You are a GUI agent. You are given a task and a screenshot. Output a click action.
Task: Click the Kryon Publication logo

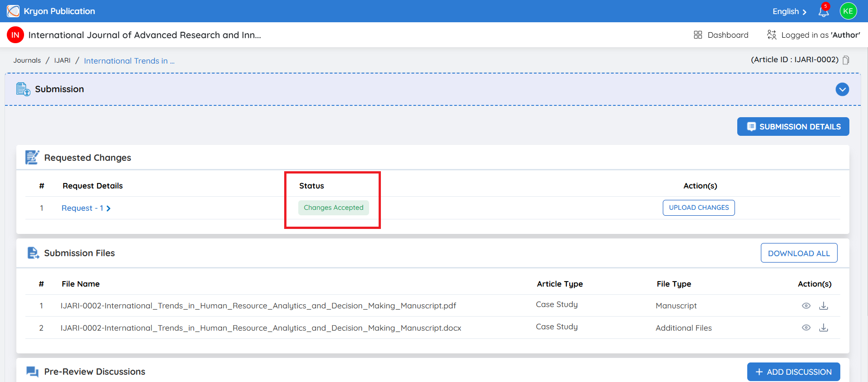click(x=13, y=11)
